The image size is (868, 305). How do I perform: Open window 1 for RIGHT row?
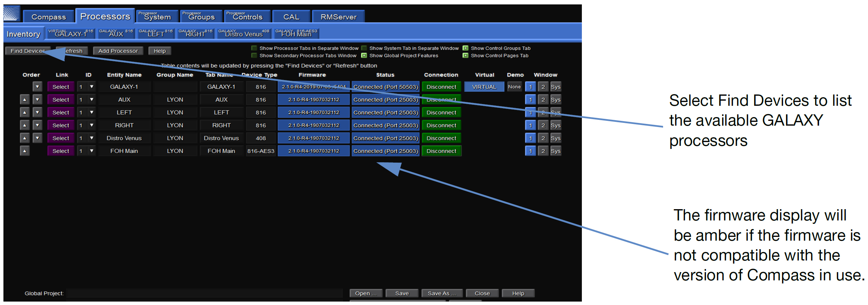point(530,125)
